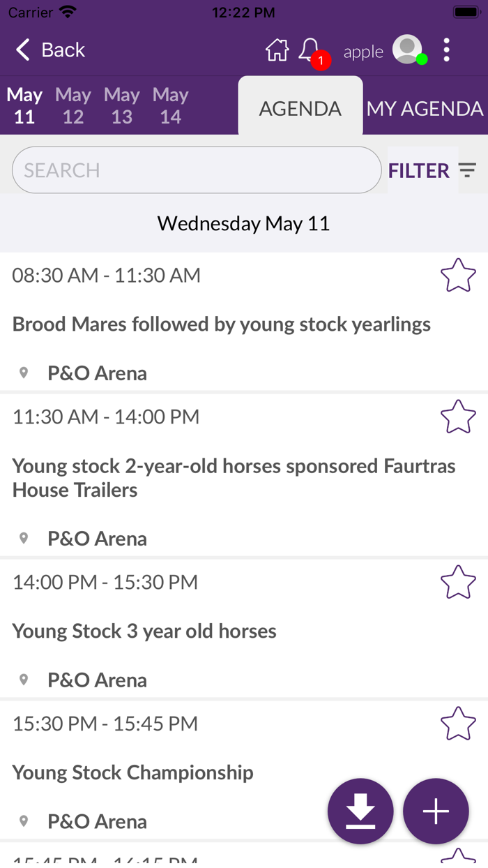Switch to May 13 schedule
Viewport: 488px width, 868px height.
tap(122, 105)
